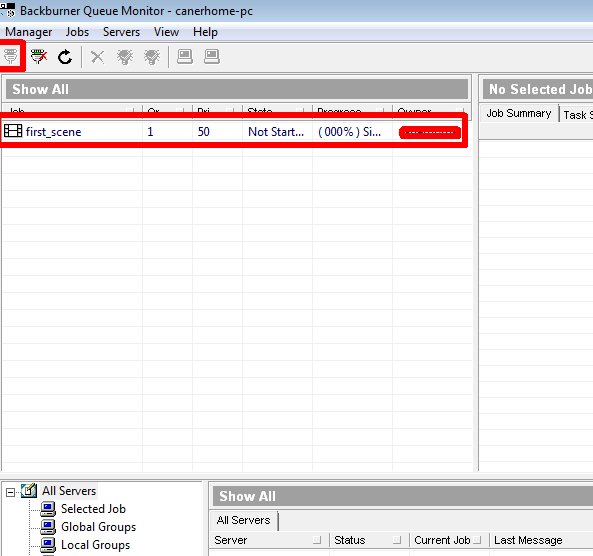Select the first_scene job row
The height and width of the screenshot is (556, 593).
coord(234,132)
